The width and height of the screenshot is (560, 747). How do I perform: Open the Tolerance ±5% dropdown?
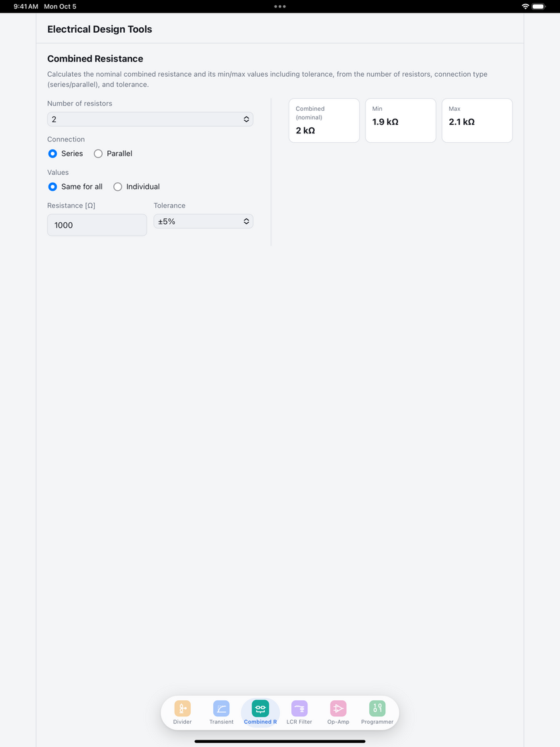(x=203, y=221)
